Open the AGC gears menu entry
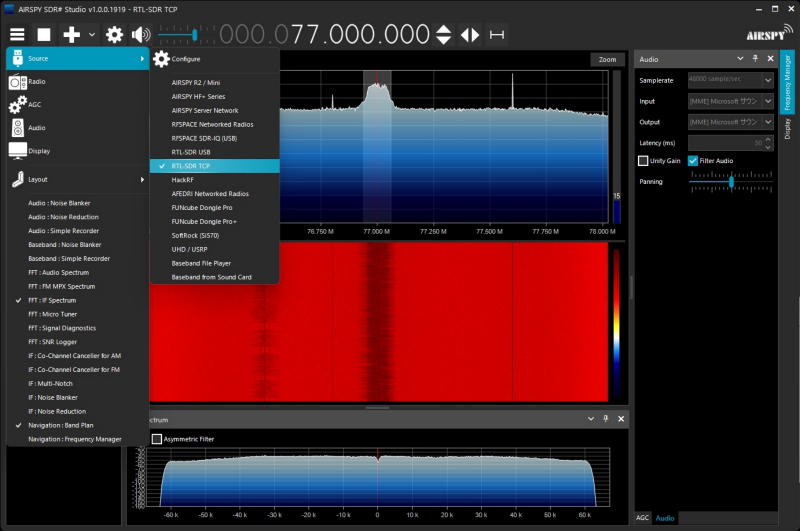800x531 pixels. pyautogui.click(x=78, y=105)
